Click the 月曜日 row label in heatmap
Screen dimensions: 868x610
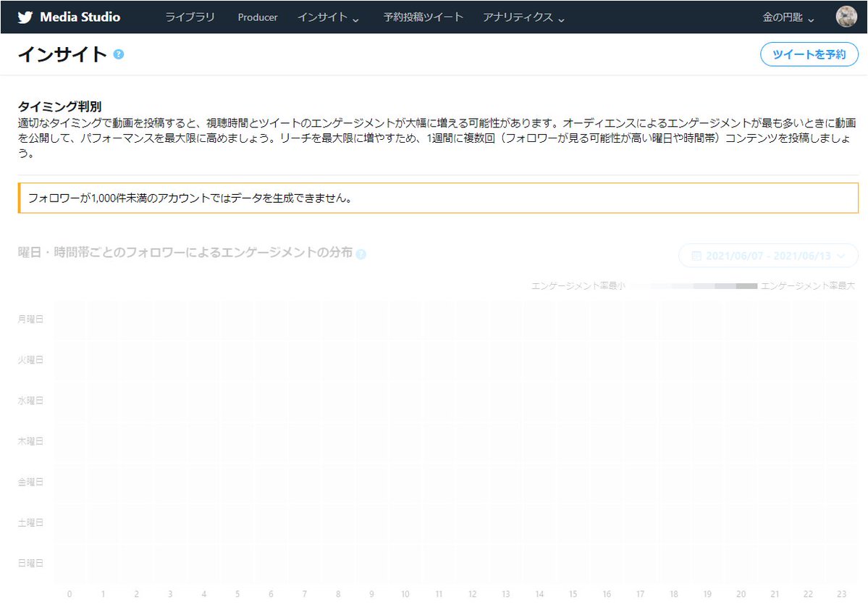pos(30,319)
